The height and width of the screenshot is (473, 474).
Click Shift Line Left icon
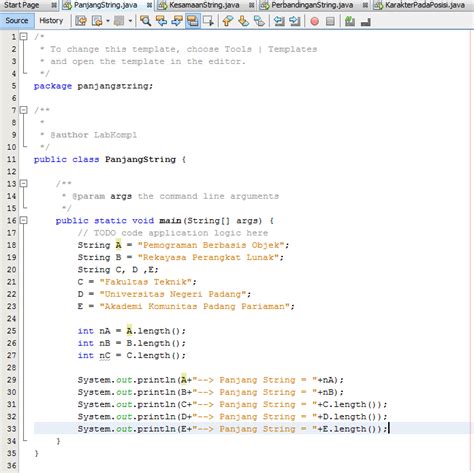point(279,21)
